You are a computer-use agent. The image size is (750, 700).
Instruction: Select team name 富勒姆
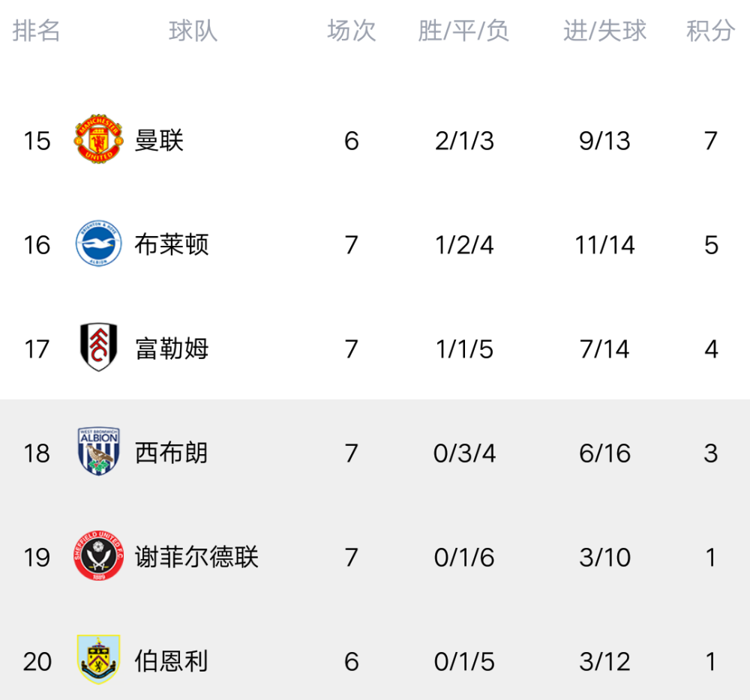[172, 349]
